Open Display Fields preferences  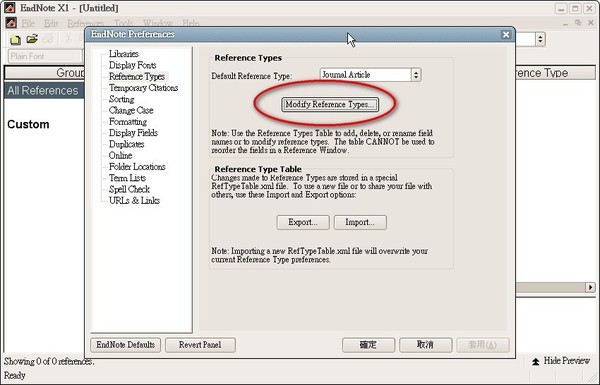[x=133, y=133]
